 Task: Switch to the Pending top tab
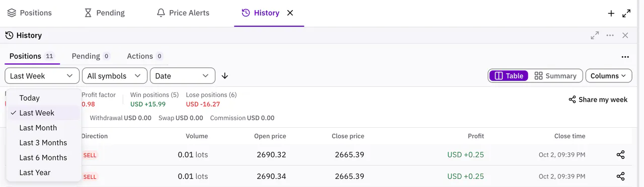[104, 13]
